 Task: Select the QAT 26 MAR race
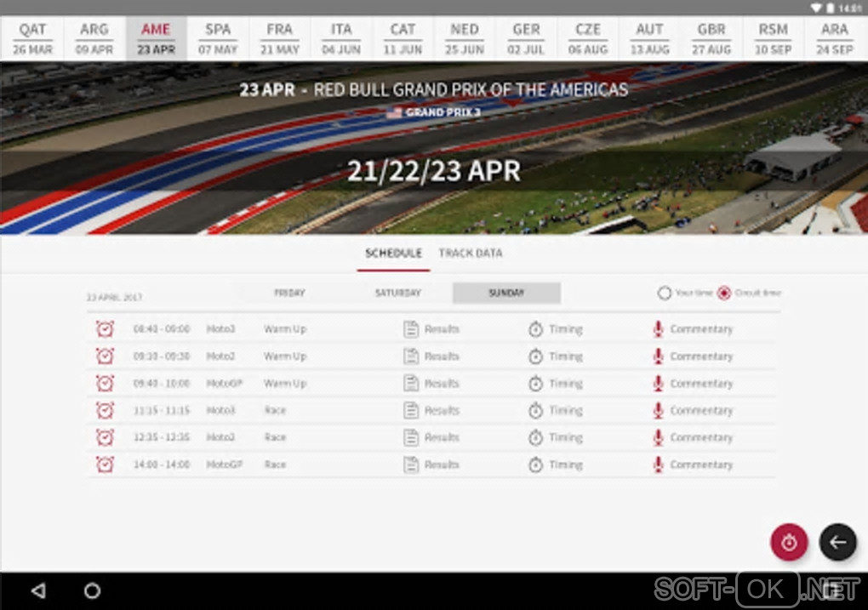point(32,38)
